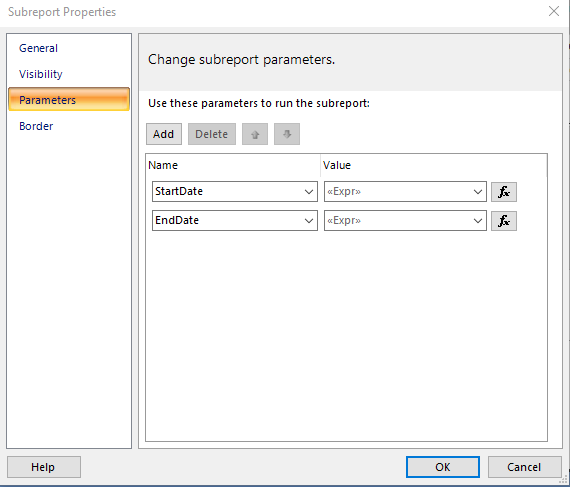Click the StartDate «Expr» value field

pyautogui.click(x=405, y=192)
